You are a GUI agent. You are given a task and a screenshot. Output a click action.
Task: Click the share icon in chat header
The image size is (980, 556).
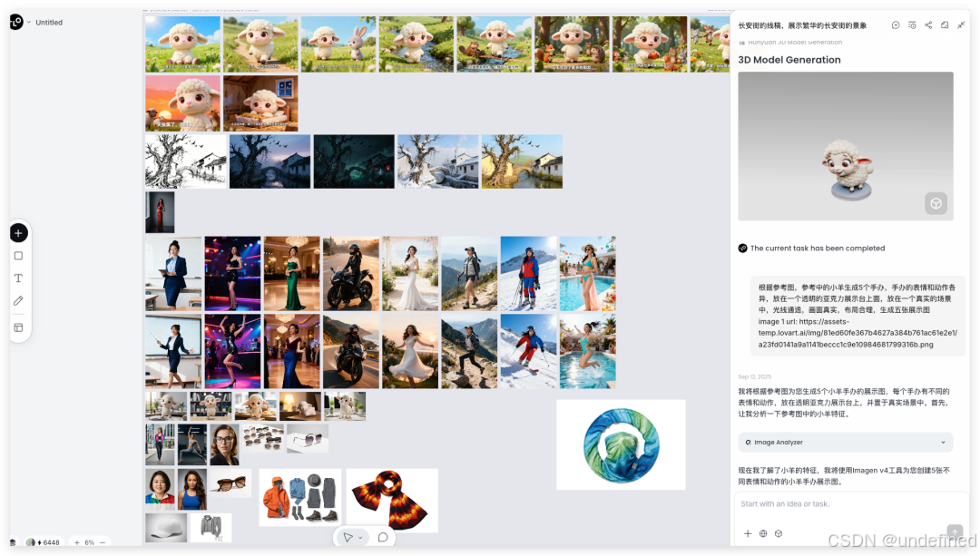928,25
